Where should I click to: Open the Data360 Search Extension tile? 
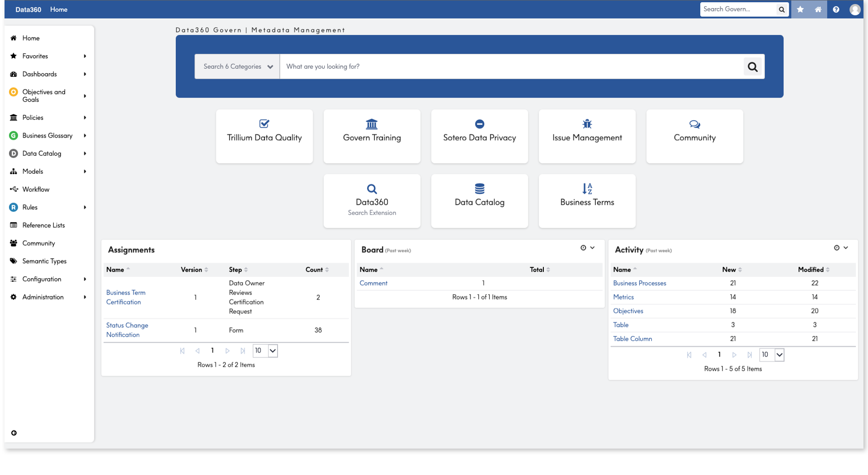[x=372, y=201]
